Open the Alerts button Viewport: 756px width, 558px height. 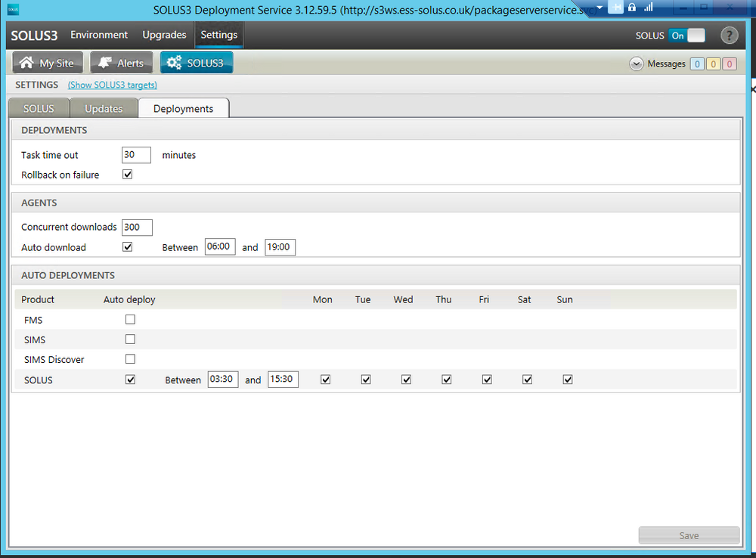click(x=122, y=63)
